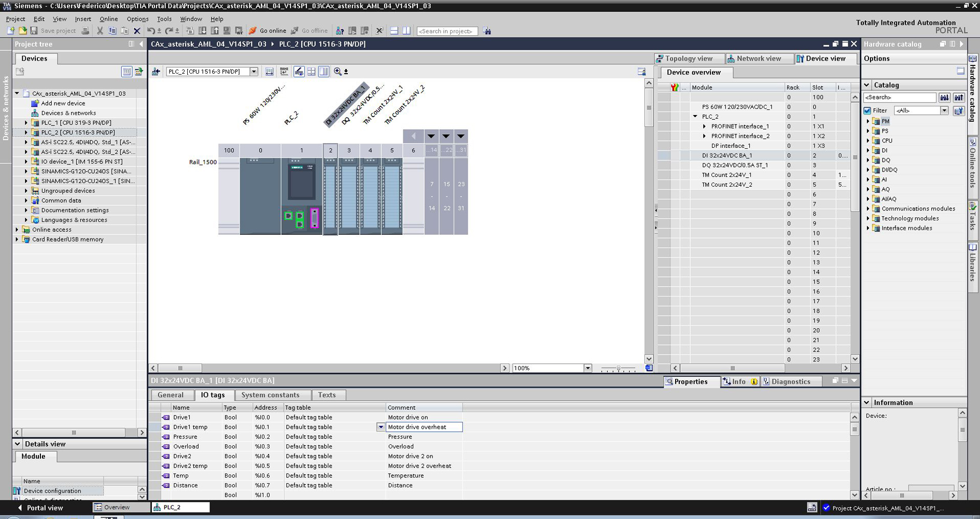The height and width of the screenshot is (519, 980).
Task: Switch to the Network view tab
Action: coord(758,59)
